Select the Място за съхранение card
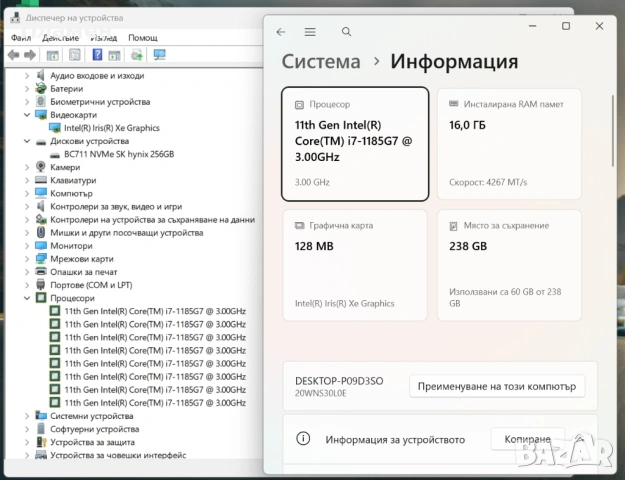625x480 pixels. point(509,265)
